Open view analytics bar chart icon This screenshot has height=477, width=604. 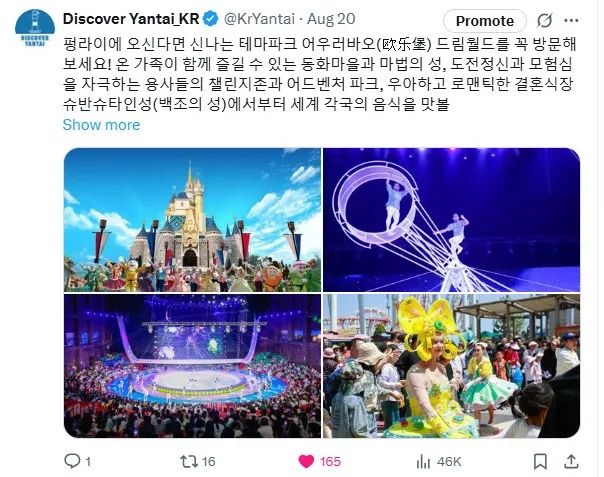423,461
